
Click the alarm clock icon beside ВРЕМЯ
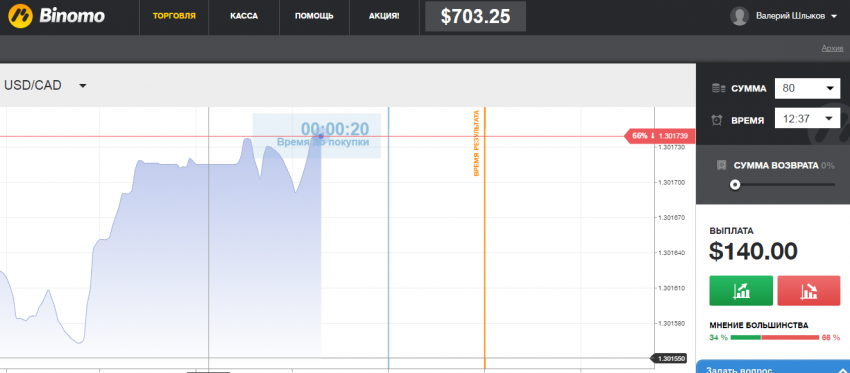point(717,120)
